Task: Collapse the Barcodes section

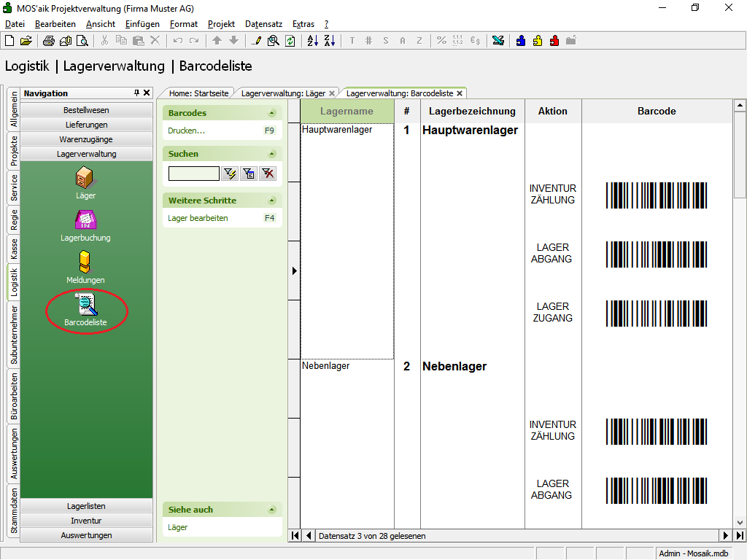Action: [x=272, y=113]
